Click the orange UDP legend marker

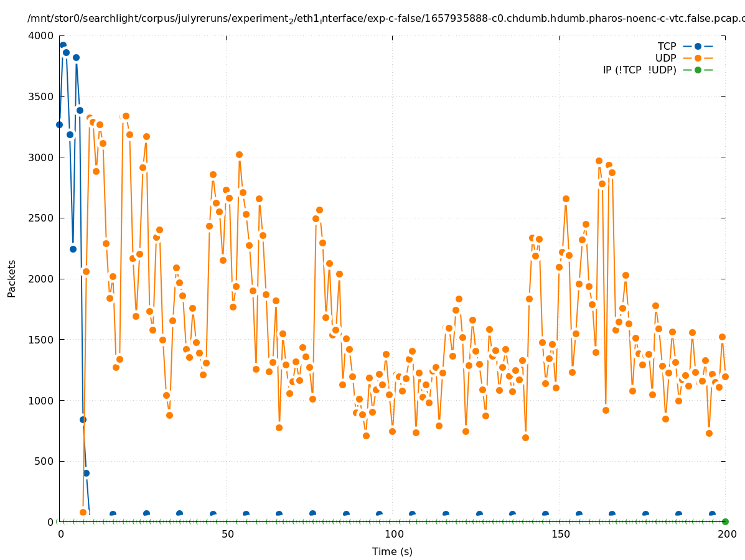point(698,58)
